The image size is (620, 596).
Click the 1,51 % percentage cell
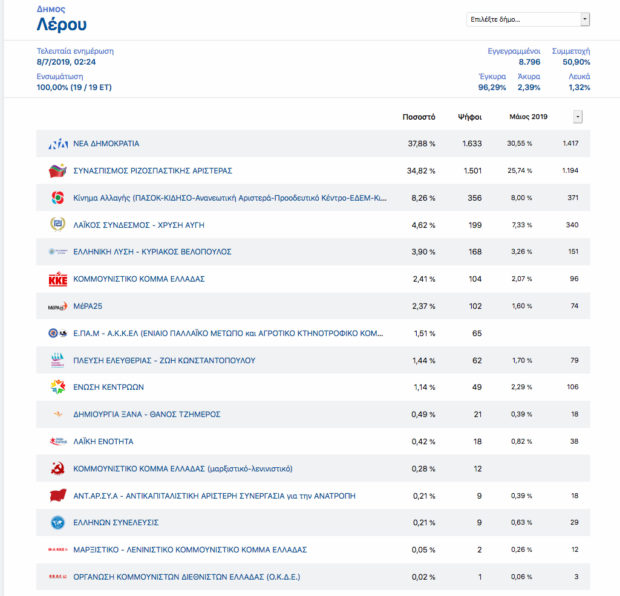pyautogui.click(x=424, y=333)
